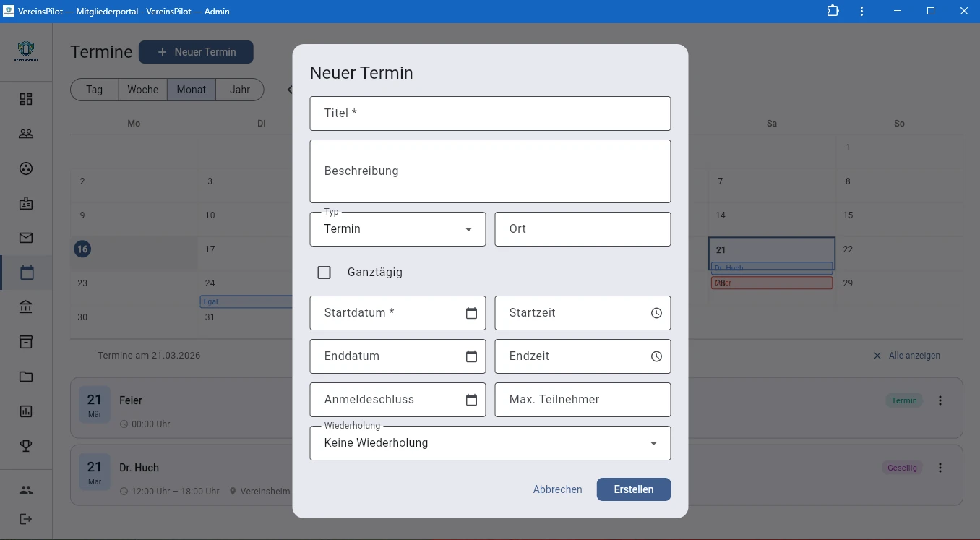This screenshot has width=980, height=540.
Task: Select the soccer ball sports icon
Action: point(26,168)
